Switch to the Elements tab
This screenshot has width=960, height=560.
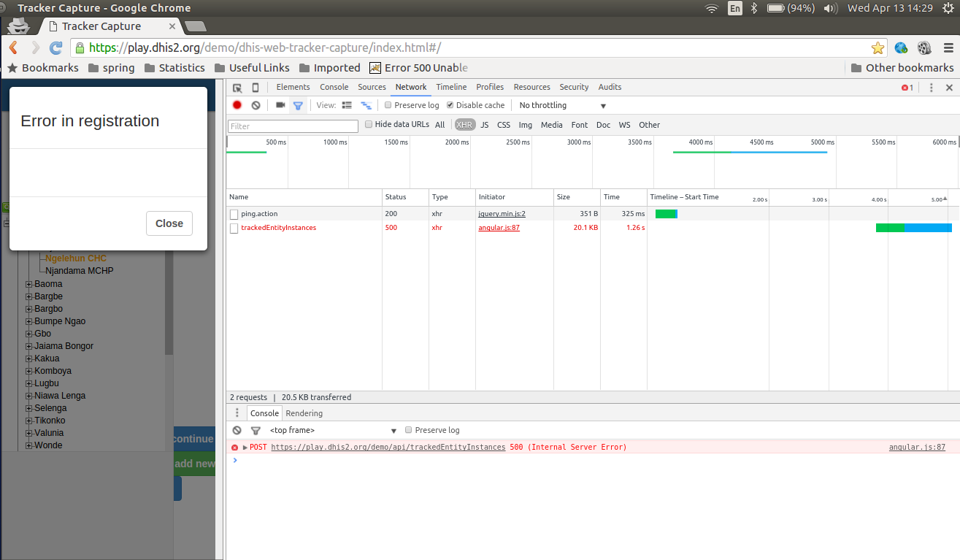tap(293, 87)
